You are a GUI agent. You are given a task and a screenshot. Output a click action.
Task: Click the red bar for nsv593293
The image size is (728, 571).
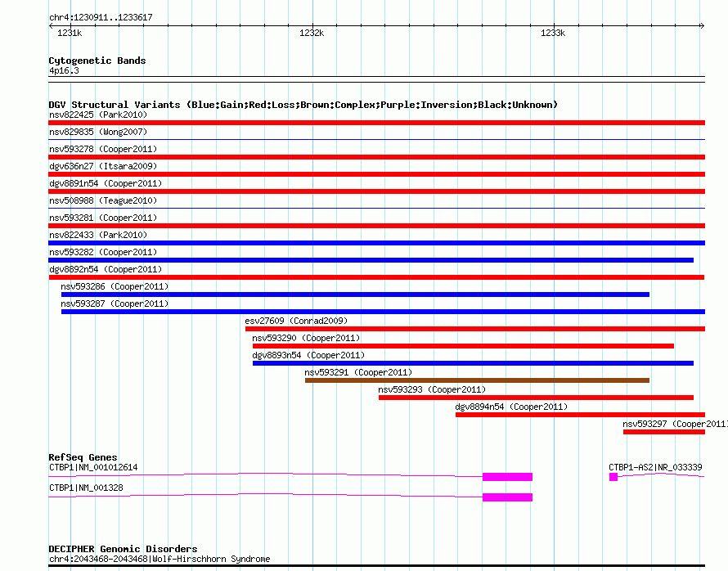click(x=537, y=398)
